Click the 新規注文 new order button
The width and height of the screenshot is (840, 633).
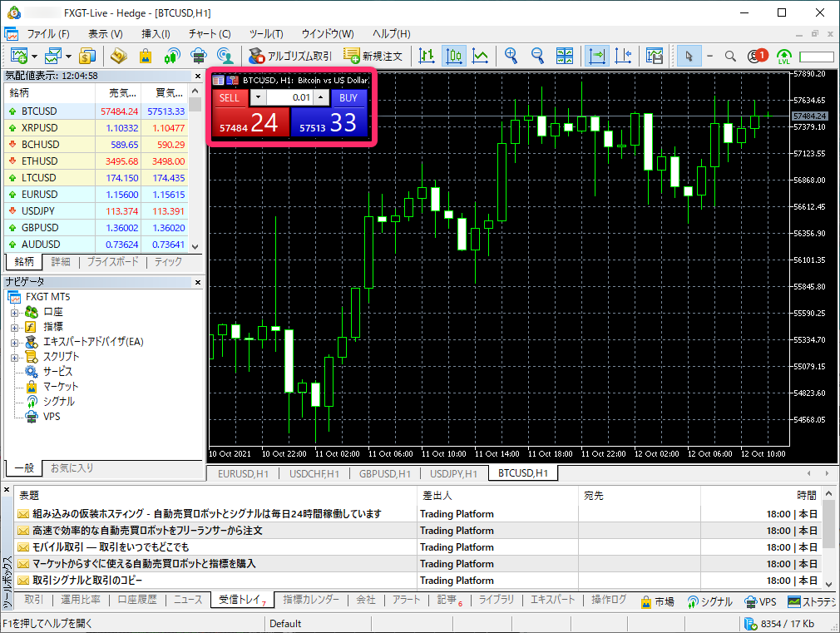click(373, 56)
